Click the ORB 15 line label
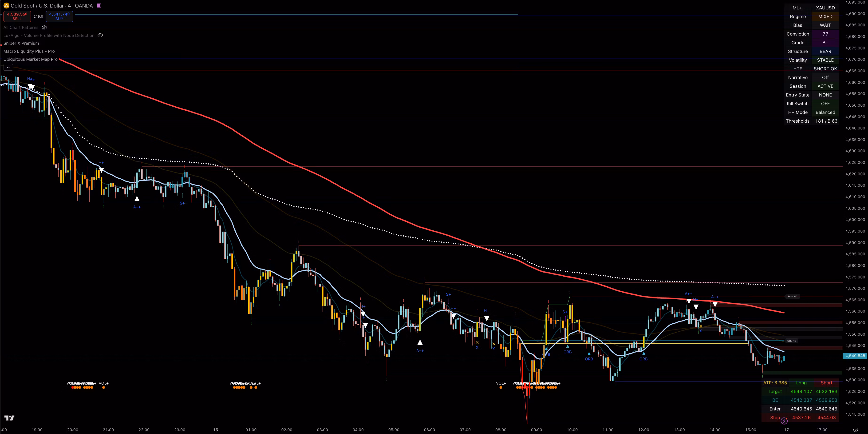Screen dimensions: 868x434 tap(792, 341)
